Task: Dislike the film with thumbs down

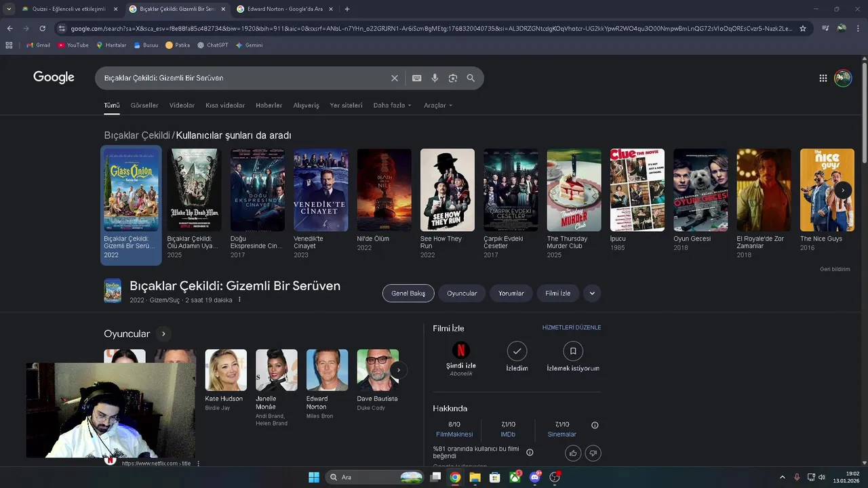Action: point(593,453)
